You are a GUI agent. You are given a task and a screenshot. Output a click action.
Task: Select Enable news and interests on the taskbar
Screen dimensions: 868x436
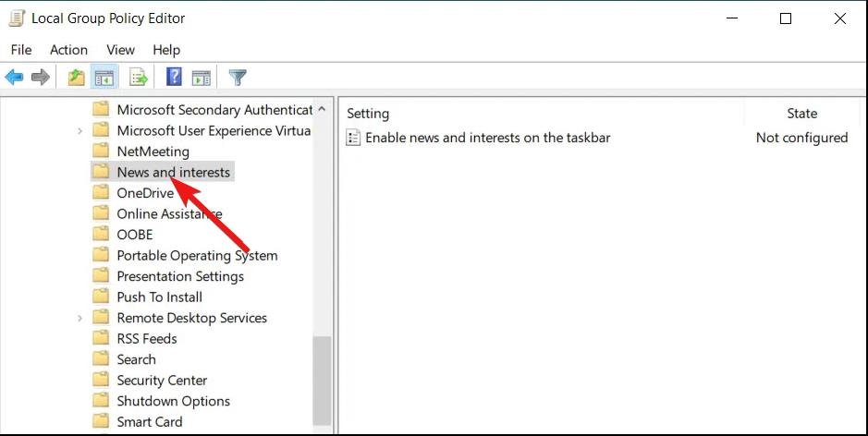pos(488,138)
